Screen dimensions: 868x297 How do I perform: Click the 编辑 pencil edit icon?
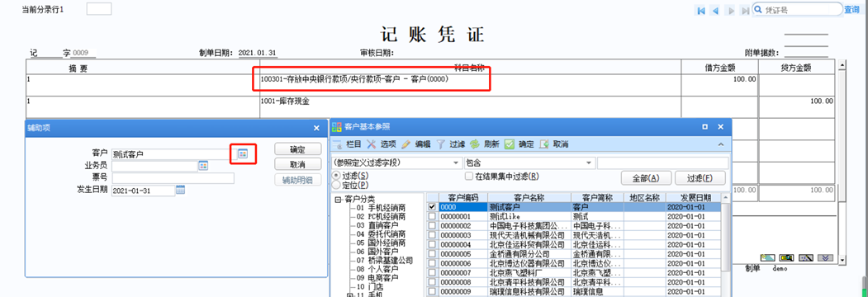[406, 144]
